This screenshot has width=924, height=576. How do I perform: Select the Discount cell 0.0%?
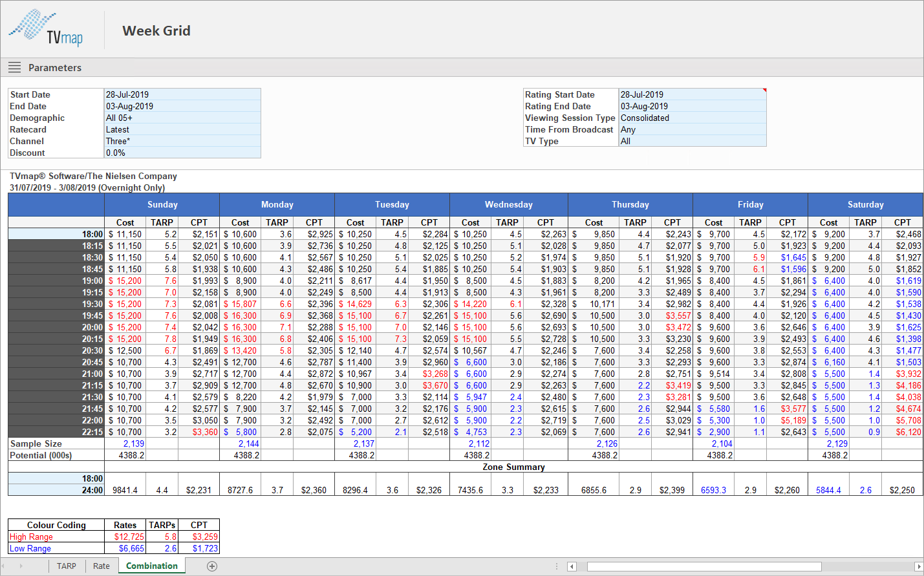pos(182,153)
